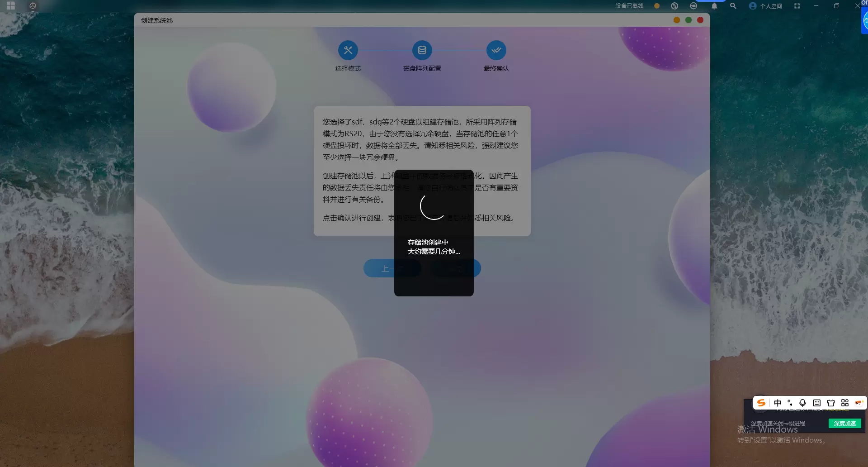Click the 选择模式 step icon
This screenshot has height=467, width=868.
coord(348,50)
